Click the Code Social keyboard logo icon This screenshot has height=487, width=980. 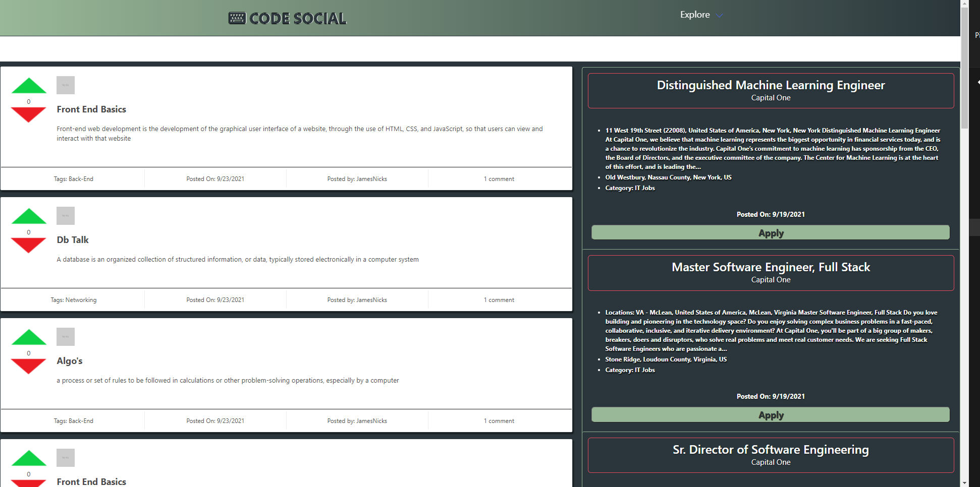click(237, 18)
